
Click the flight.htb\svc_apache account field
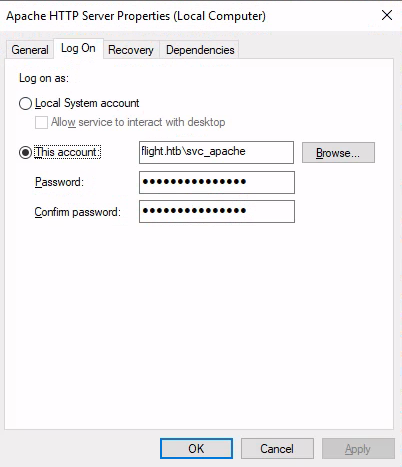coord(216,152)
